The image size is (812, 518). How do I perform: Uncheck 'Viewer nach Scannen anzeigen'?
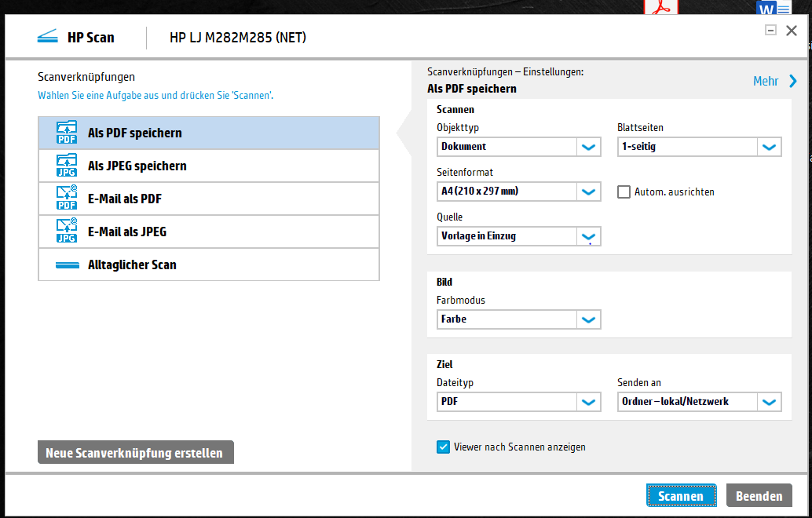pos(443,447)
